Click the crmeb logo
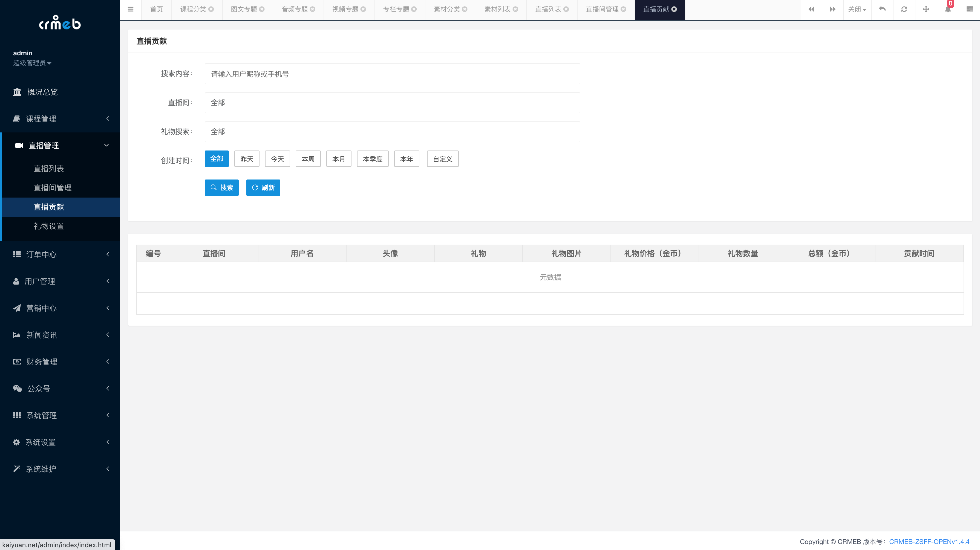Screen dimensions: 980x550 60,23
